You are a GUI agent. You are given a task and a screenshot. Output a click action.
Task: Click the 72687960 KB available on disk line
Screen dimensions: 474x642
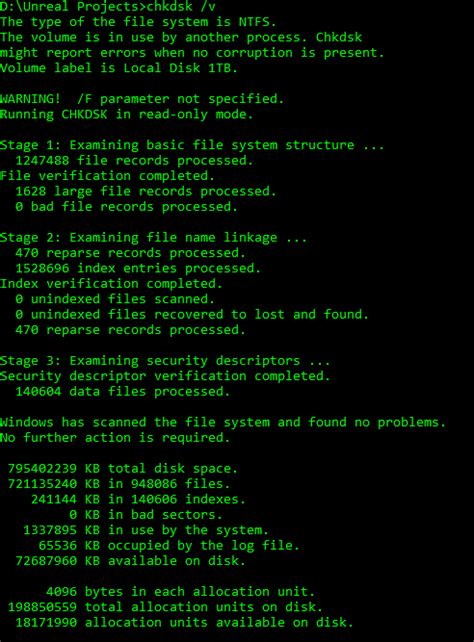point(131,561)
